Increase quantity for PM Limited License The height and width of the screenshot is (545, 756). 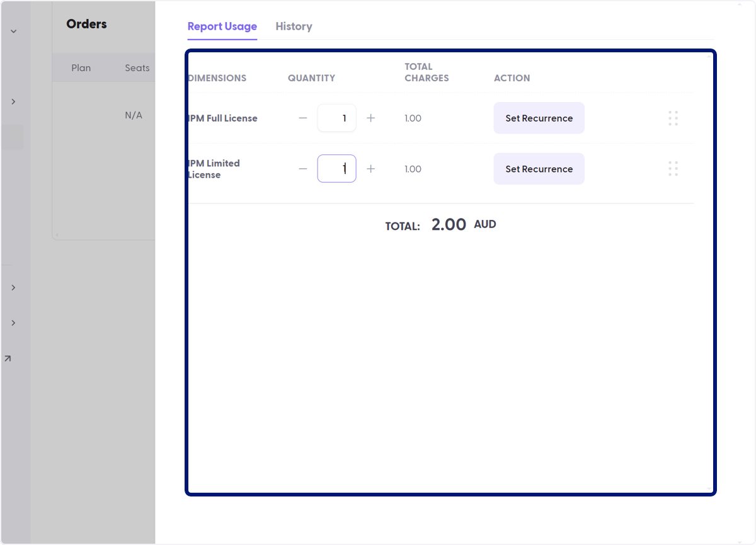tap(371, 169)
